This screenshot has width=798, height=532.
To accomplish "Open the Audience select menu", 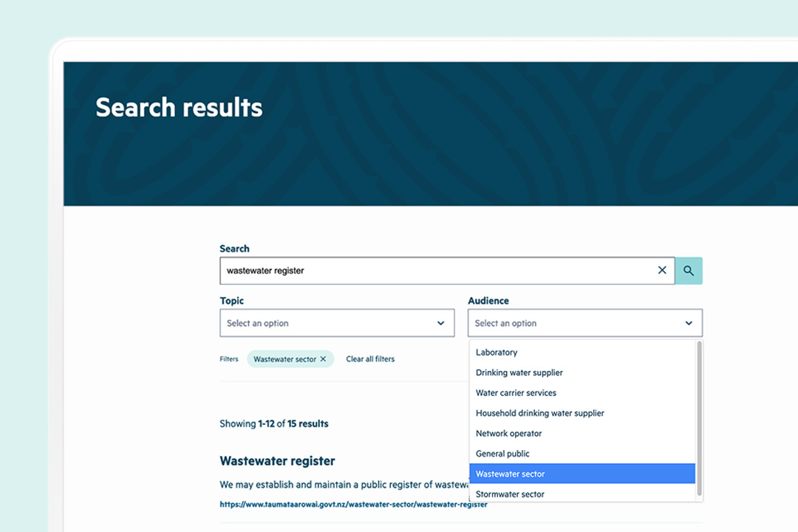I will pos(584,323).
